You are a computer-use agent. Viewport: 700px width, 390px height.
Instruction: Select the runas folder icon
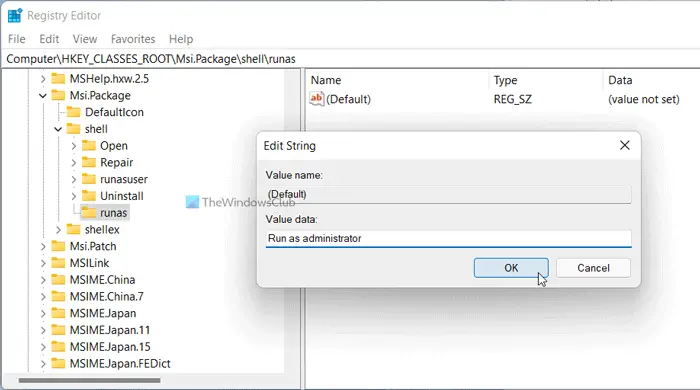click(x=89, y=212)
